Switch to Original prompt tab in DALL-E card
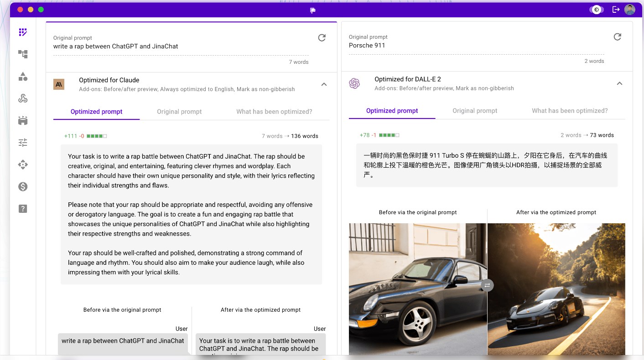Image resolution: width=644 pixels, height=360 pixels. click(475, 111)
